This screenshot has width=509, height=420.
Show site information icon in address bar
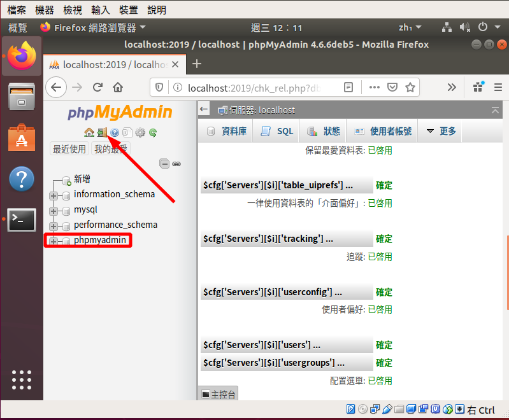tap(178, 87)
